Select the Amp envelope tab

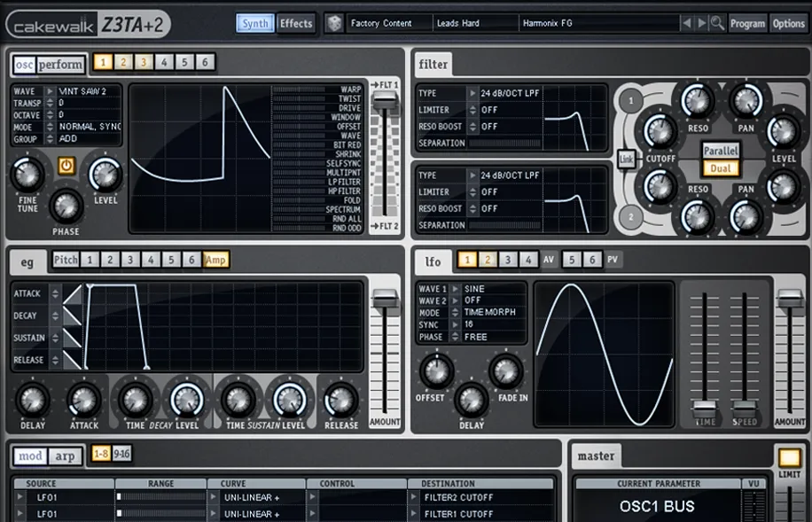tap(215, 260)
